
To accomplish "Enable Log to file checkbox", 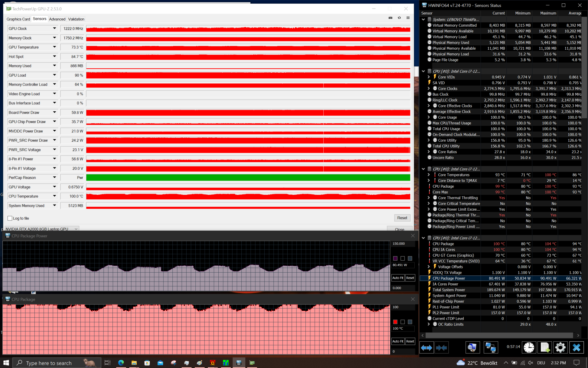I will click(10, 218).
